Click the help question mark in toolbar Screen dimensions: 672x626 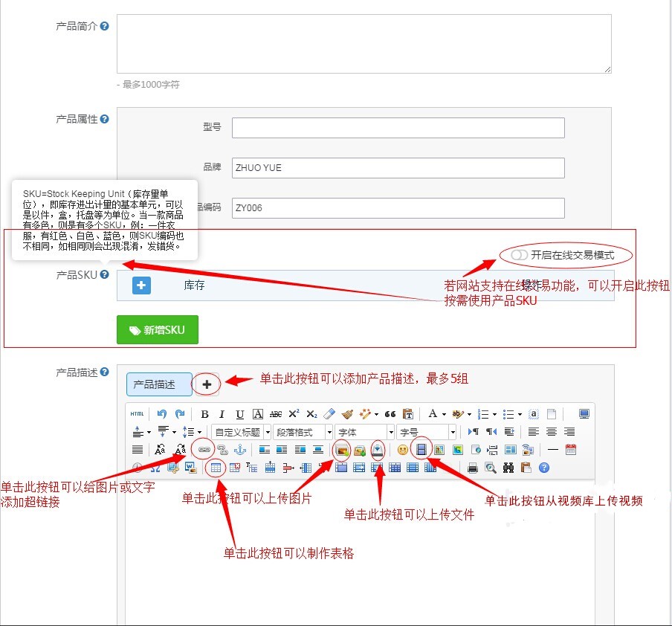click(544, 468)
